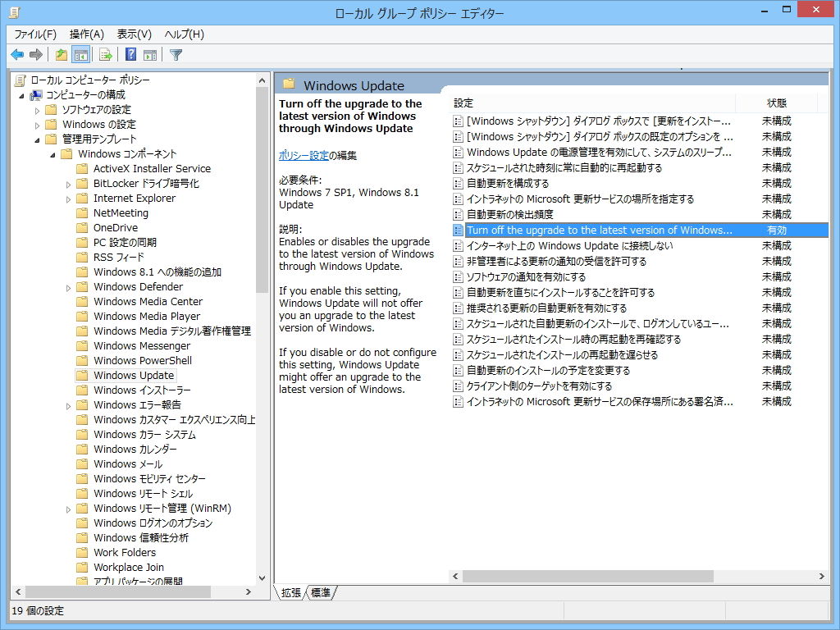
Task: Expand the BitLocker ドライブ暗号化 node
Action: [68, 185]
